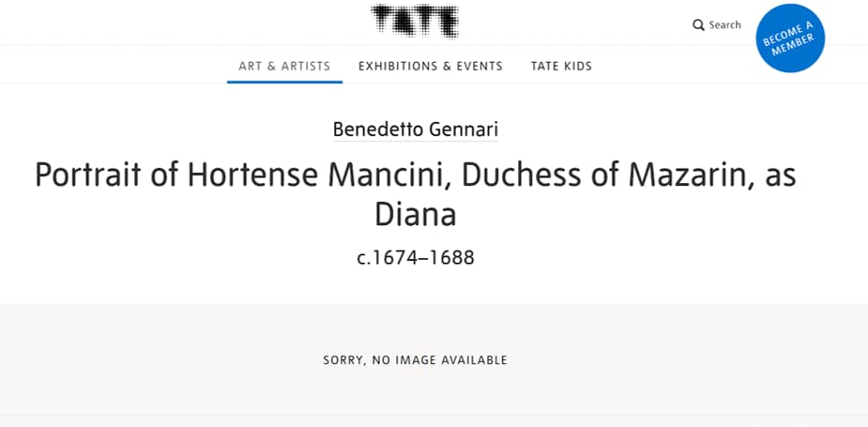
Task: Click the word Diana in the title
Action: [415, 214]
